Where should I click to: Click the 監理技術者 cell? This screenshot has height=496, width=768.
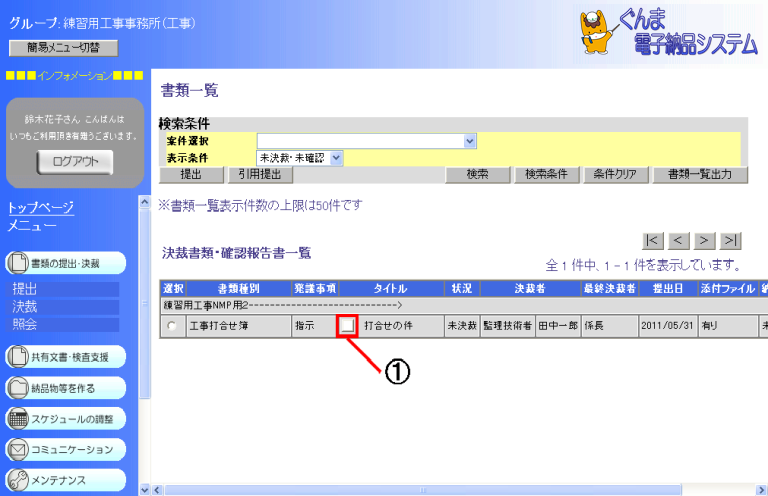point(507,326)
